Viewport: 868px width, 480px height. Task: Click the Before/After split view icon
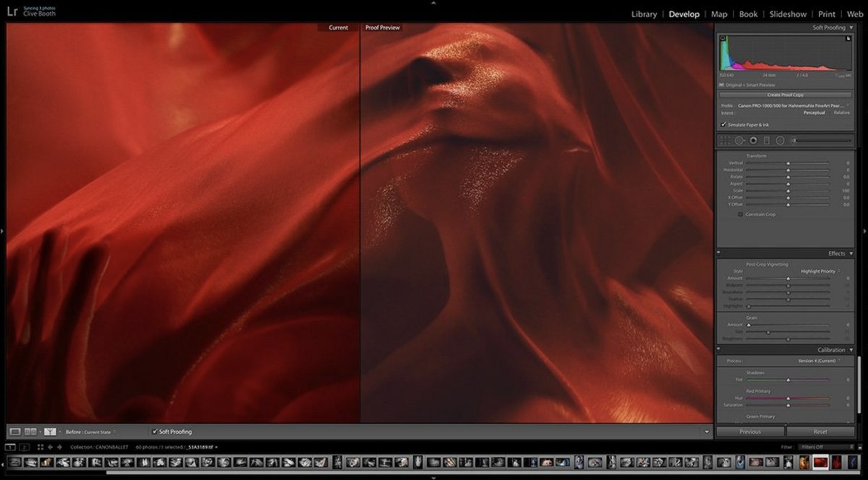(50, 432)
